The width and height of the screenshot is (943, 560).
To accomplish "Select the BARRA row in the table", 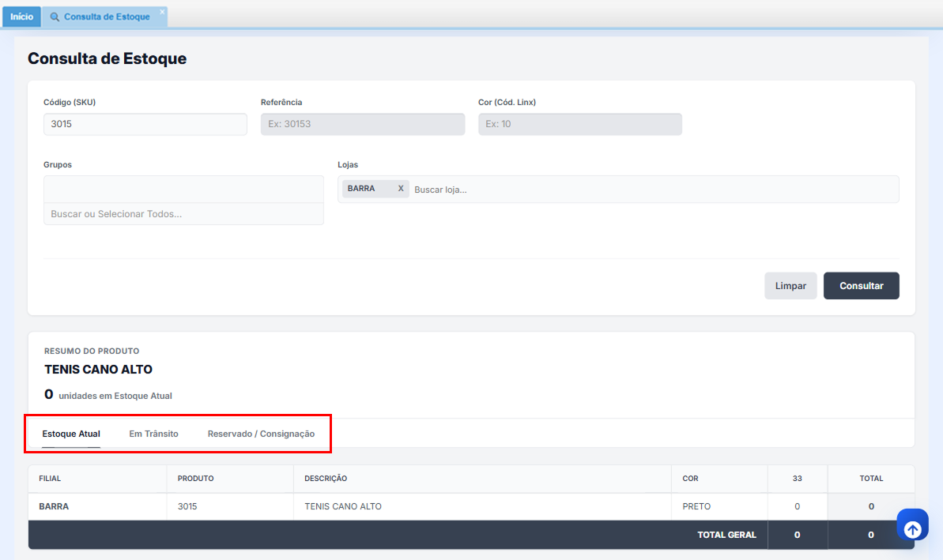I will (x=54, y=506).
